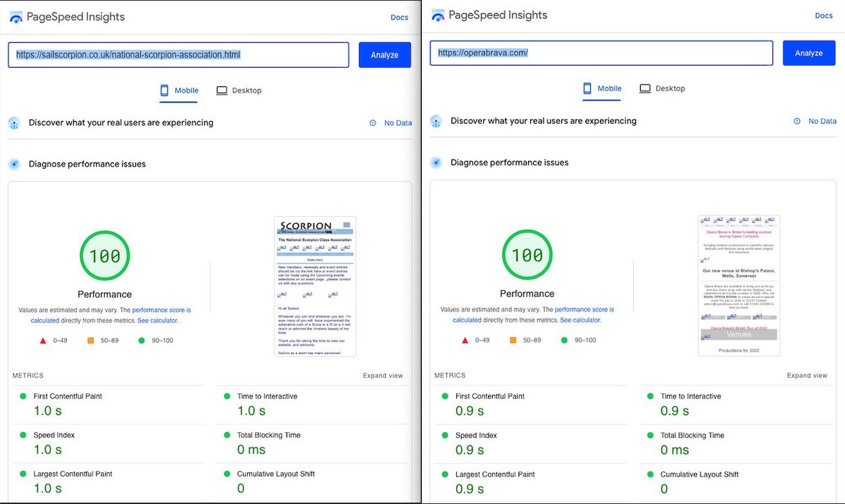Click Total Blocking Time label, right window

692,435
